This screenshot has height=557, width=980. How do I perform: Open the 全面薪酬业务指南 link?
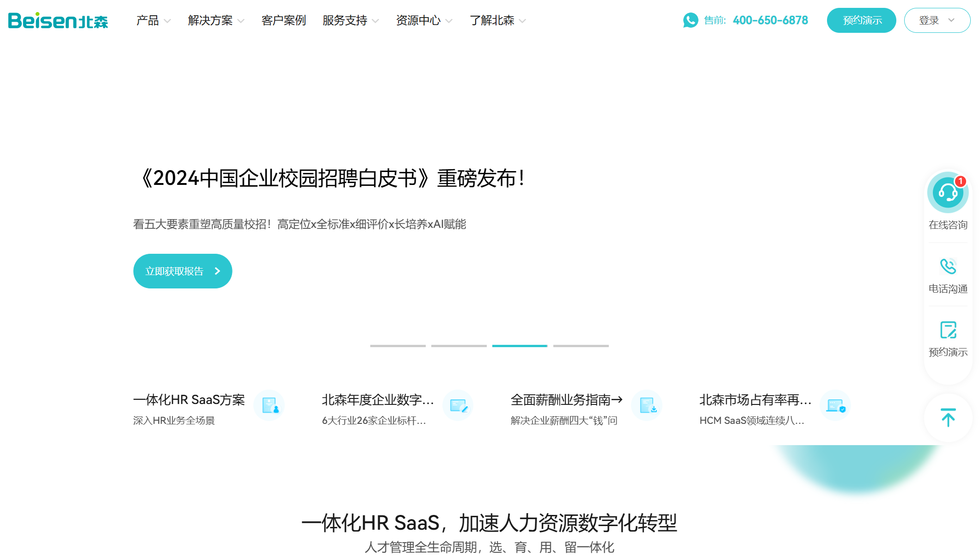click(x=567, y=400)
